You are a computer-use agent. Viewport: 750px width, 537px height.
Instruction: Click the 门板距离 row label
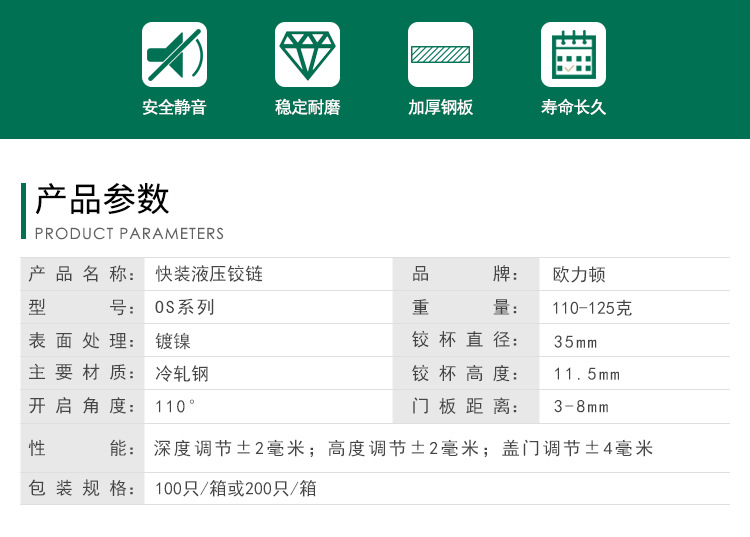[x=465, y=406]
